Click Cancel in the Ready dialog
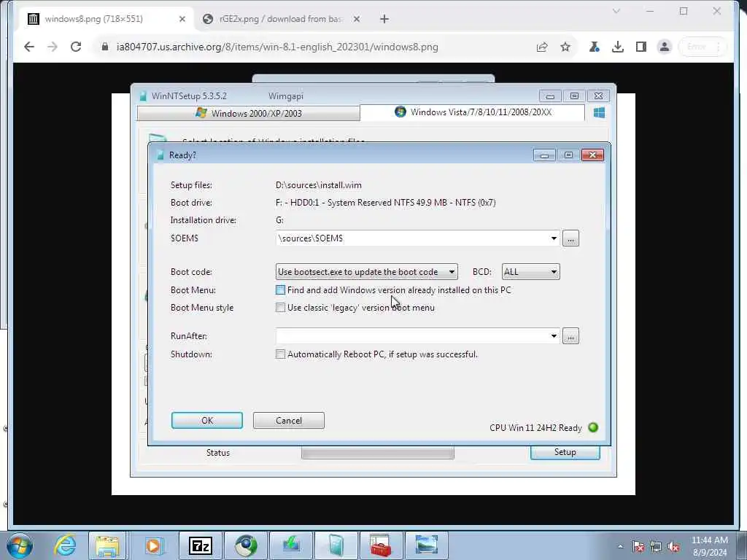Viewport: 747px width, 560px height. pos(289,421)
